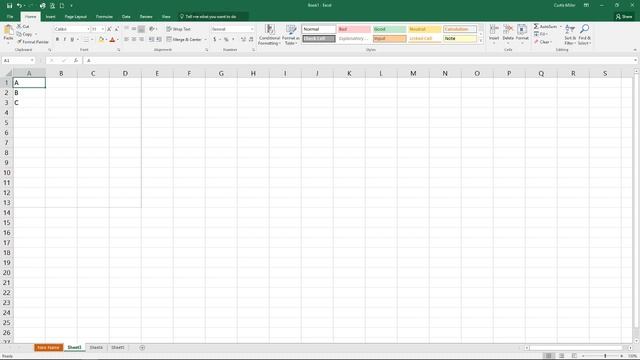This screenshot has width=640, height=360.
Task: Apply the yellow fill color bucket
Action: point(101,40)
